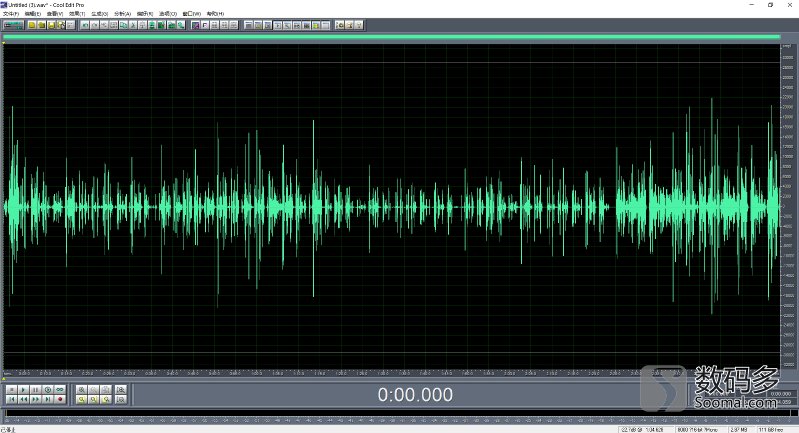The image size is (799, 433).
Task: Click the Paste toolbar icon
Action: pos(143,25)
